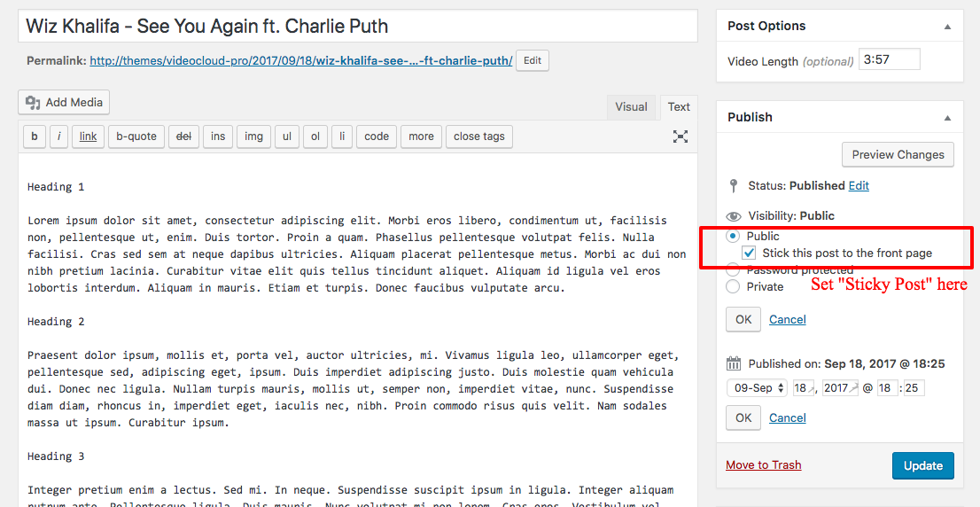Insert an image with the img quicktag
The width and height of the screenshot is (980, 507).
pyautogui.click(x=253, y=136)
